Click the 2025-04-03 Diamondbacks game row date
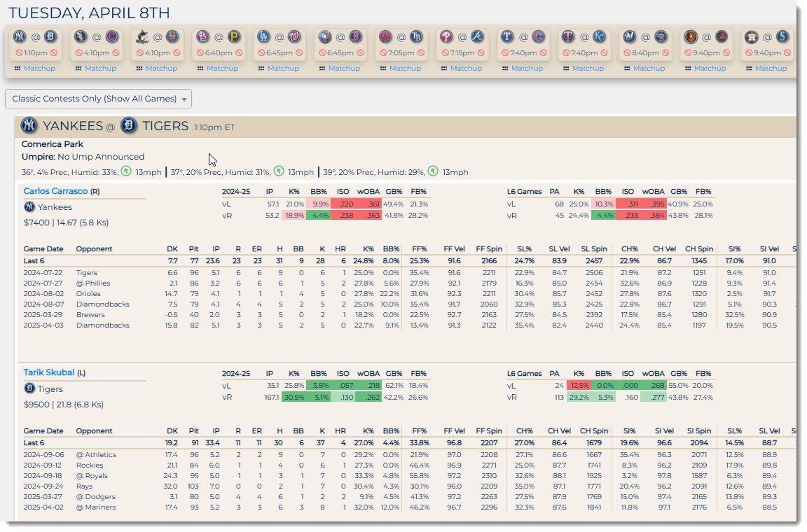807x532 pixels. pyautogui.click(x=43, y=325)
